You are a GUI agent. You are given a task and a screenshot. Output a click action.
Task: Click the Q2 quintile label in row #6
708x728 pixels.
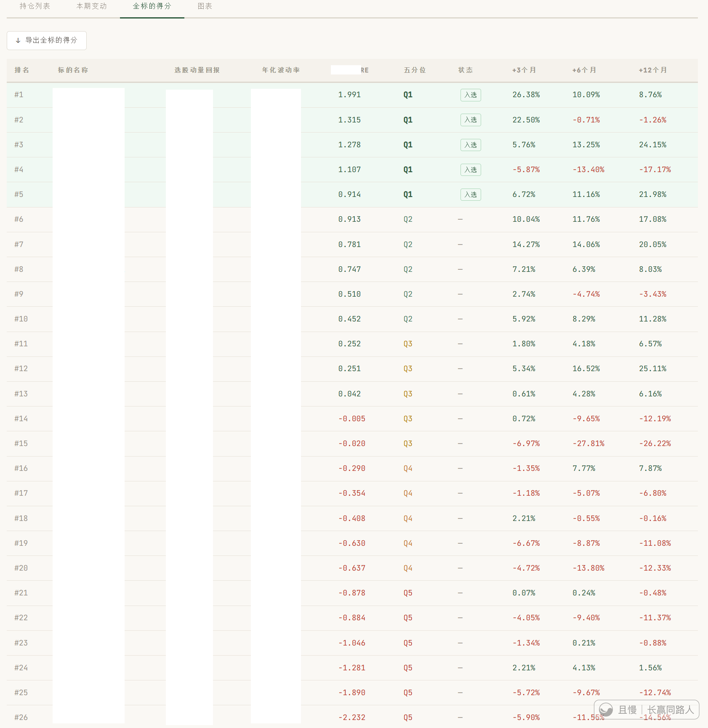pos(408,219)
